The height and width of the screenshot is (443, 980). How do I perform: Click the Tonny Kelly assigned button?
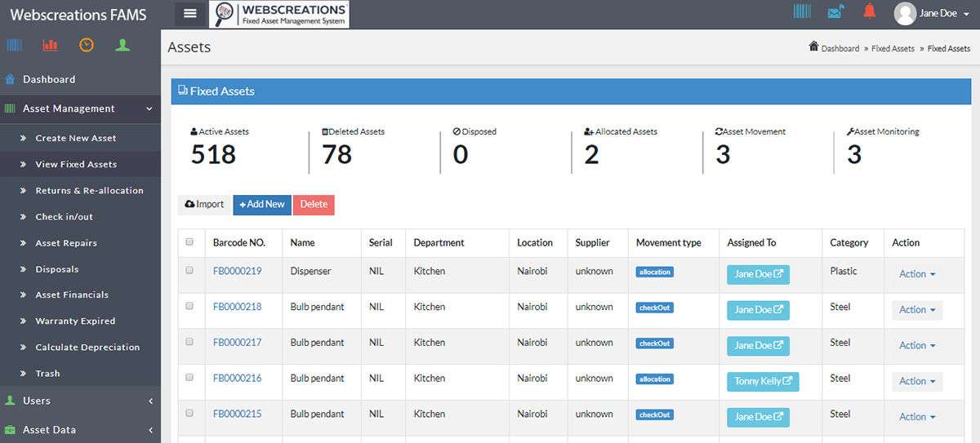pos(763,381)
